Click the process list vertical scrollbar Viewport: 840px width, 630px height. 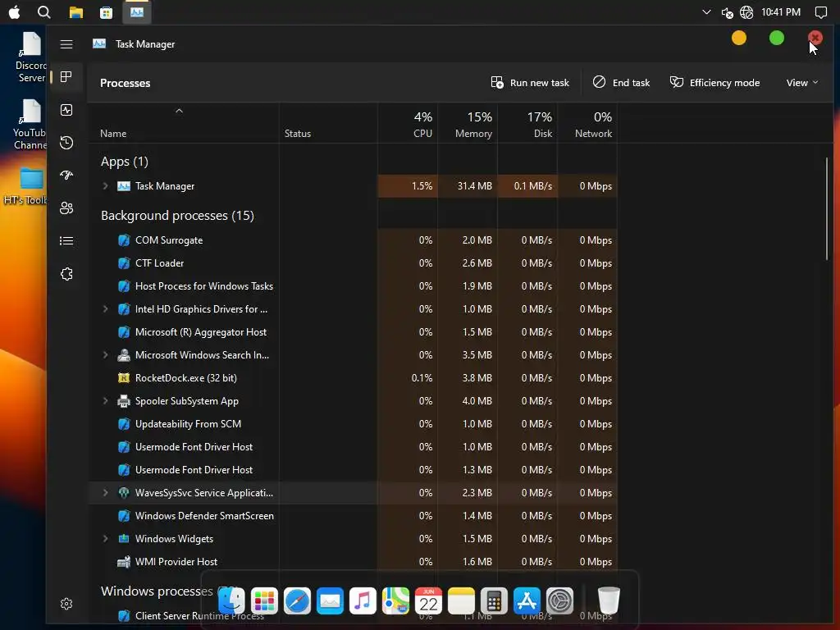[x=827, y=209]
